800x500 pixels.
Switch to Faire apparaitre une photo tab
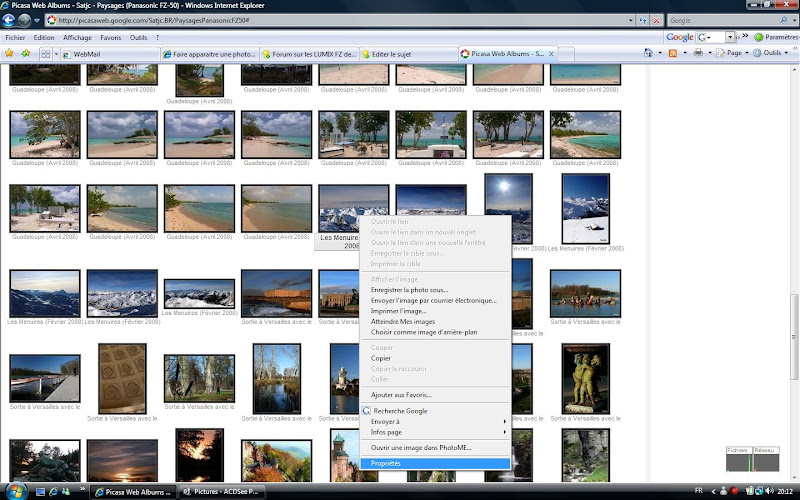[x=210, y=54]
